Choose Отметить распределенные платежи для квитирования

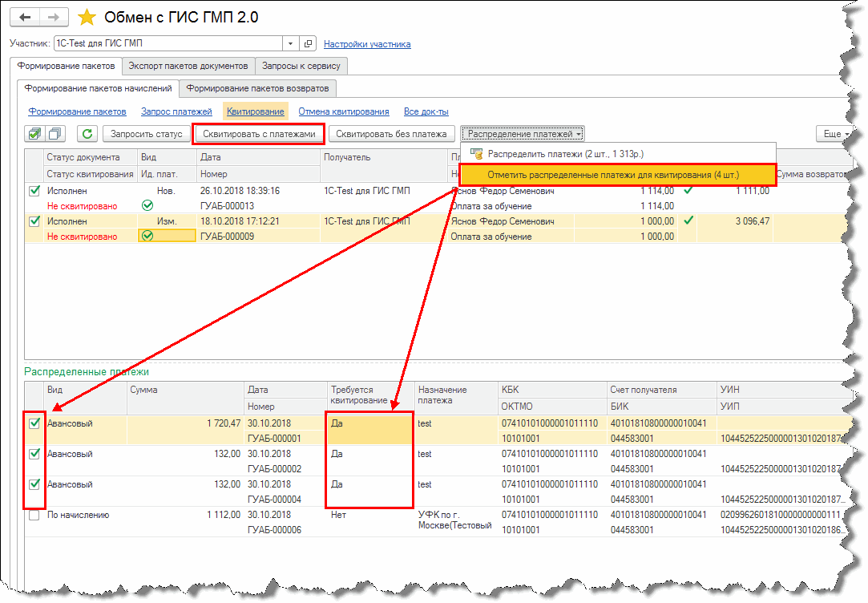618,175
